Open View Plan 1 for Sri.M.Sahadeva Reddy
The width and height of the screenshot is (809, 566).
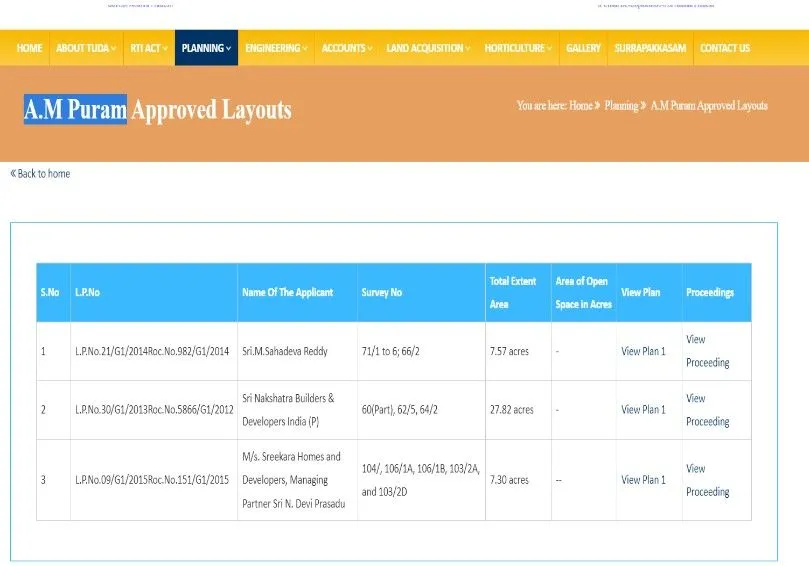tap(643, 351)
